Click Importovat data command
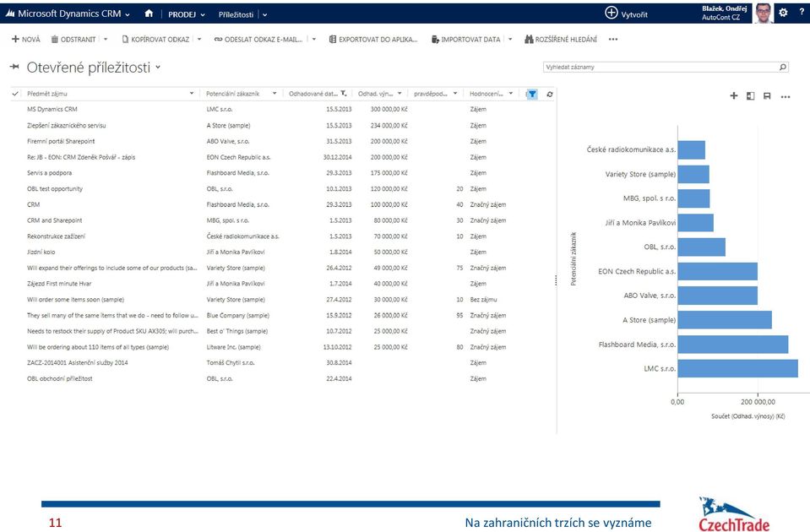The image size is (810, 532). [x=466, y=39]
